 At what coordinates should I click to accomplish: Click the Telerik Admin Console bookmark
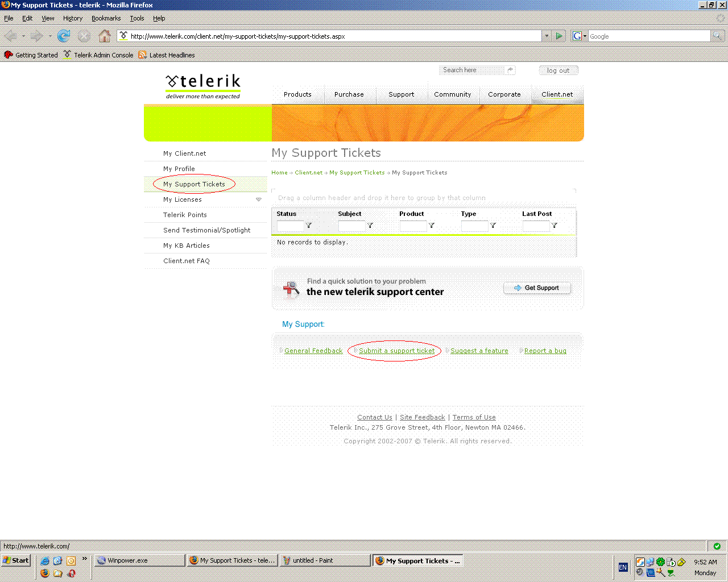click(x=98, y=55)
